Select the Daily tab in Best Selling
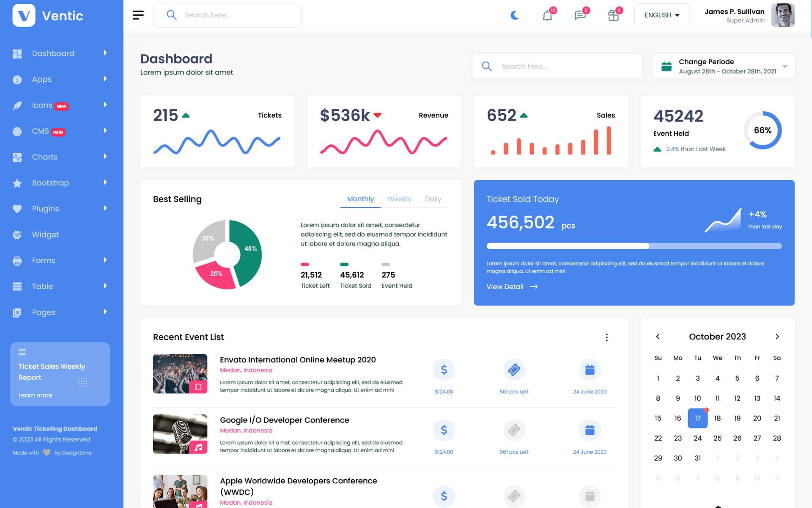The image size is (812, 508). [x=433, y=199]
